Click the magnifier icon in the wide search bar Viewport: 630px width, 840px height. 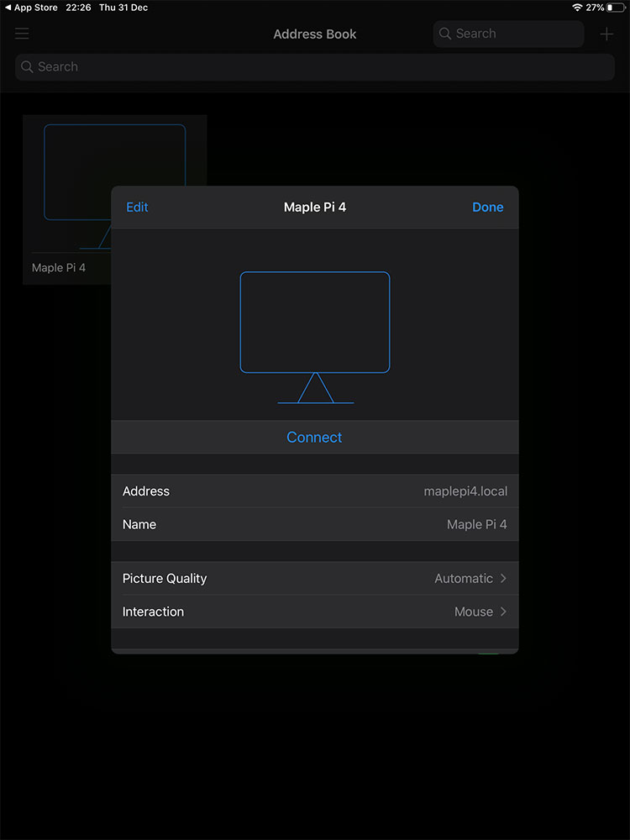tap(28, 67)
